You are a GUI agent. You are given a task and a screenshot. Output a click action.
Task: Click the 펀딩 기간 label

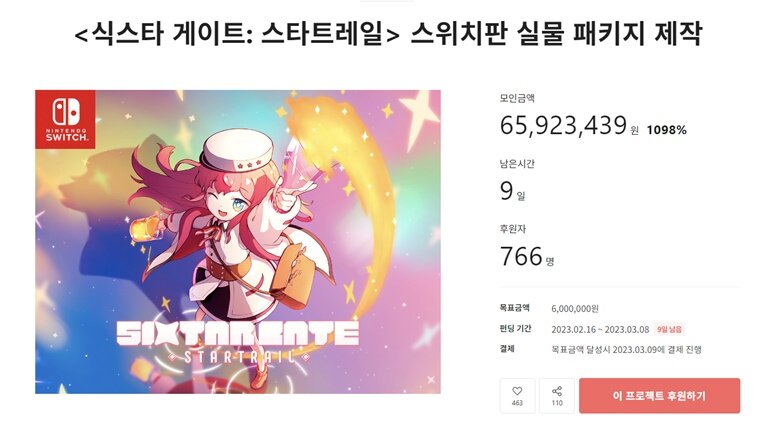516,328
